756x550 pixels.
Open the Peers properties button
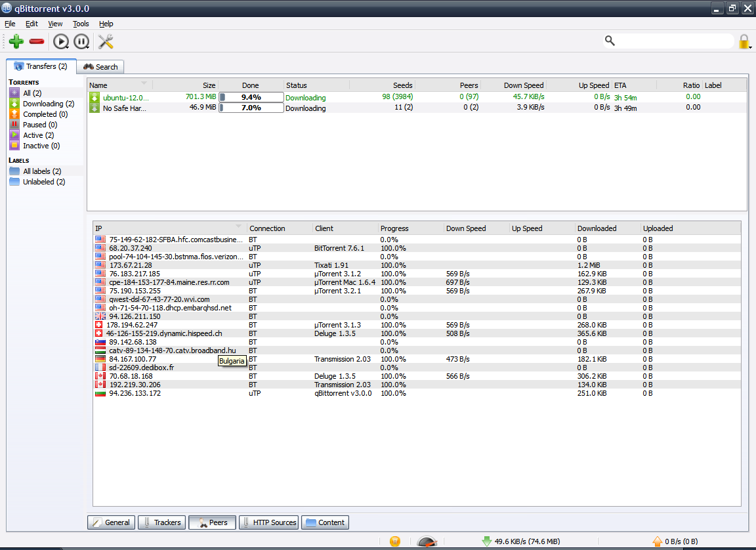(x=213, y=522)
